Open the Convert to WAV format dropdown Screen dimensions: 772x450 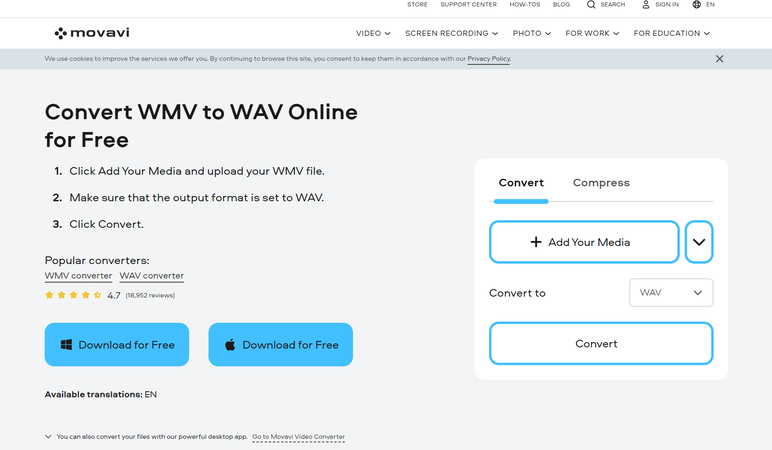click(671, 292)
